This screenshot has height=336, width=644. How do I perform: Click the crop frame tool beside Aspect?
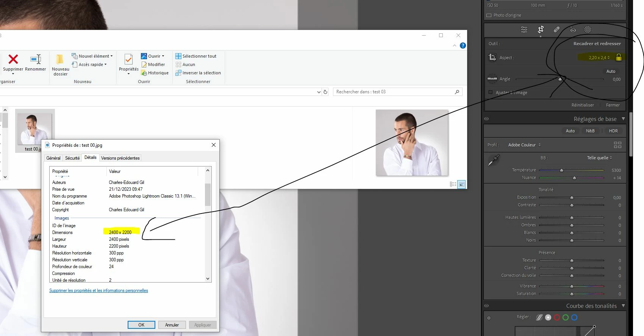coord(492,57)
